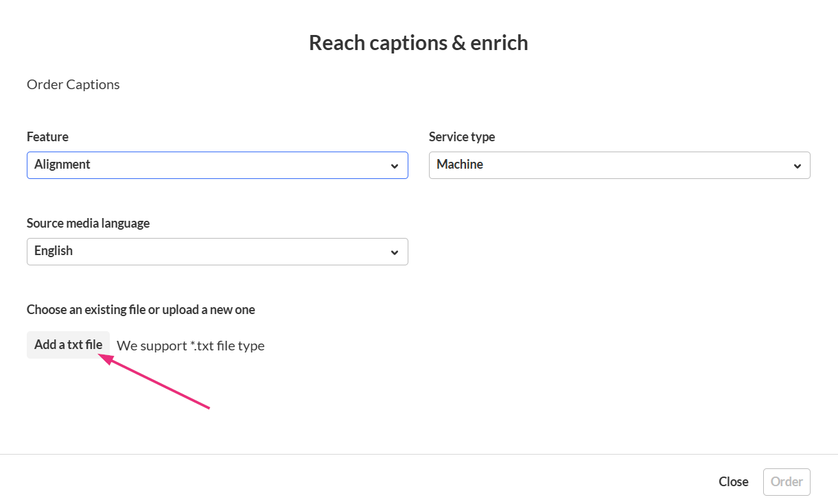Click the Order Captions subtitle text

pos(73,84)
